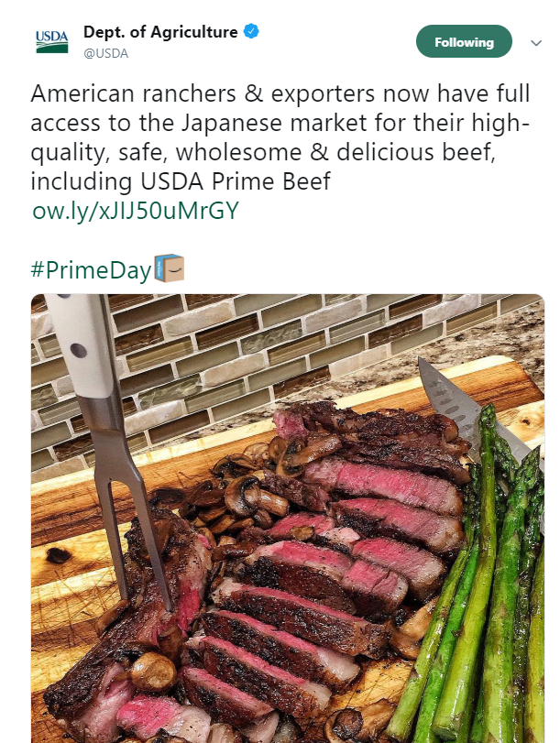
Task: Click the USDA profile avatar logo
Action: click(x=52, y=42)
